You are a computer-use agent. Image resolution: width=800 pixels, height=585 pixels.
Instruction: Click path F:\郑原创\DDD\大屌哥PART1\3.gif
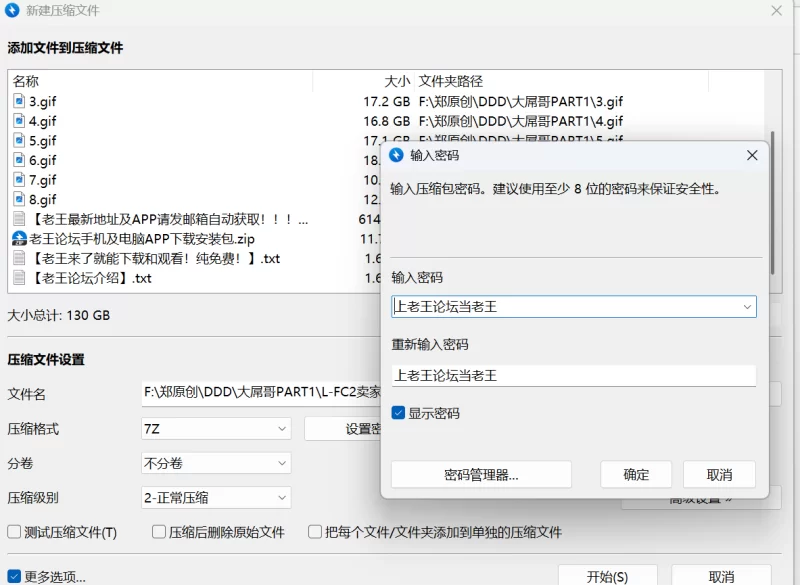pos(520,101)
